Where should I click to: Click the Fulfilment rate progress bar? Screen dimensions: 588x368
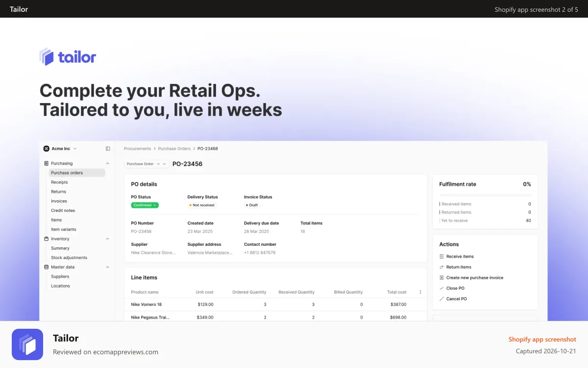tap(485, 195)
